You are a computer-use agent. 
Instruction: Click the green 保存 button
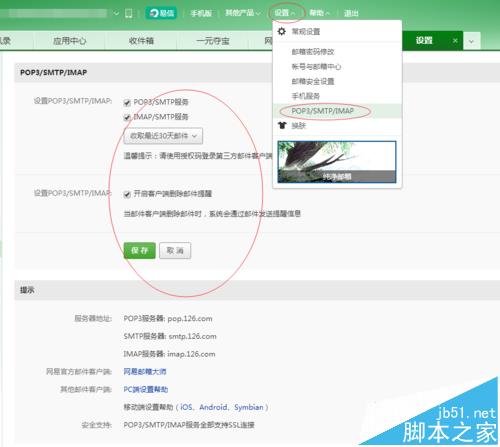coord(140,250)
